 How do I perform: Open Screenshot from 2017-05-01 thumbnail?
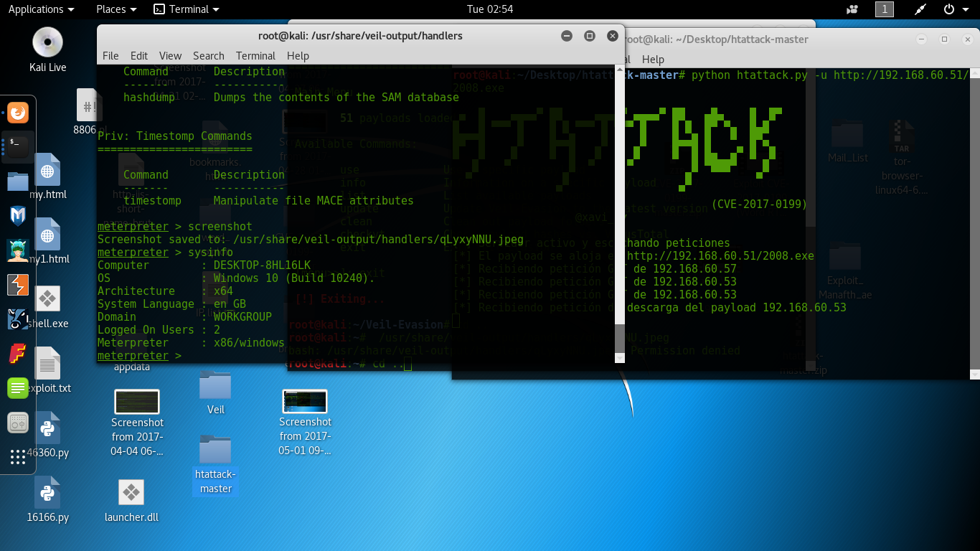click(x=305, y=423)
